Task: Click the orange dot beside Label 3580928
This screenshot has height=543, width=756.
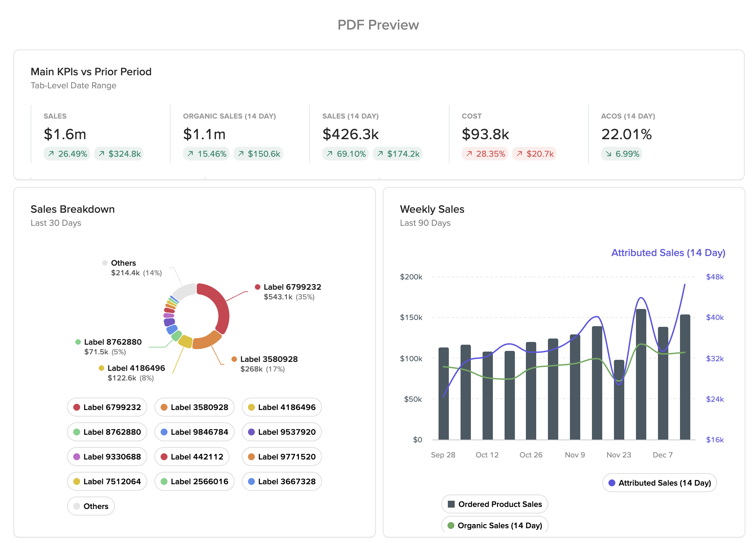Action: click(x=164, y=407)
